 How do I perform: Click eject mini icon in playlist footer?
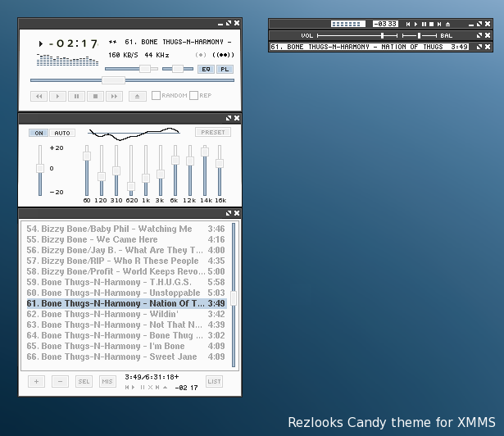coord(166,388)
